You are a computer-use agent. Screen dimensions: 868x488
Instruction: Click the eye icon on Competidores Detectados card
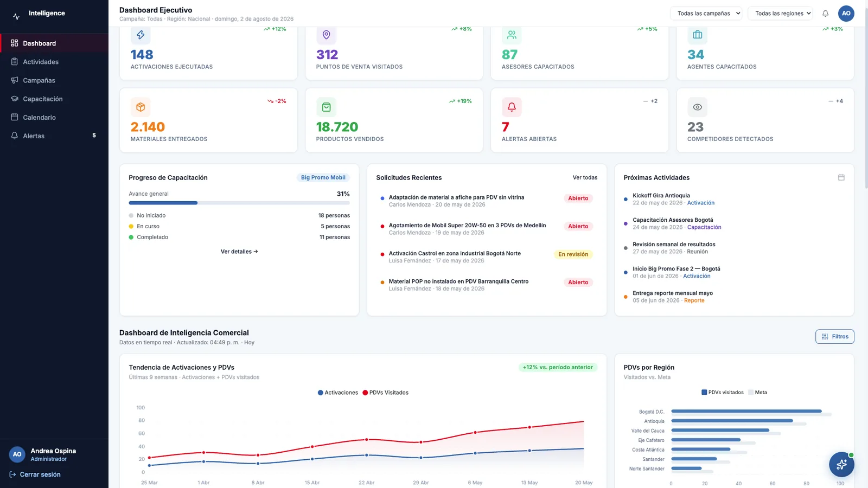(697, 107)
